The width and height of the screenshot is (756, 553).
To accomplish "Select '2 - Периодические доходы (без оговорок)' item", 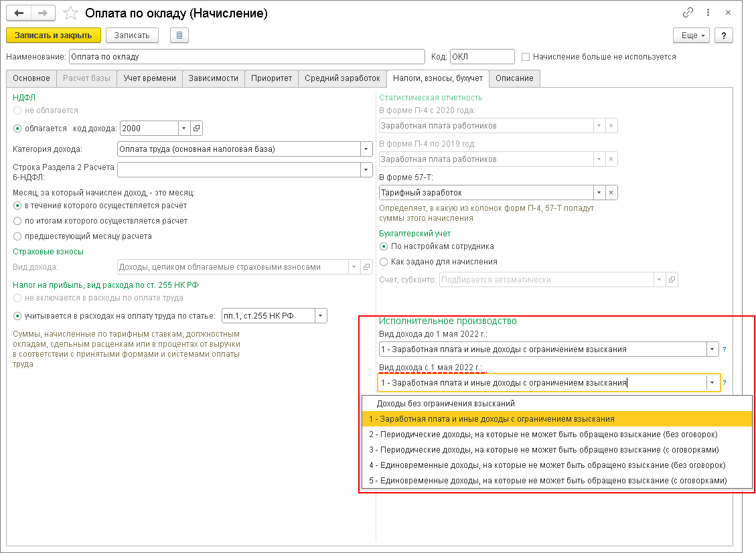I will 557,434.
